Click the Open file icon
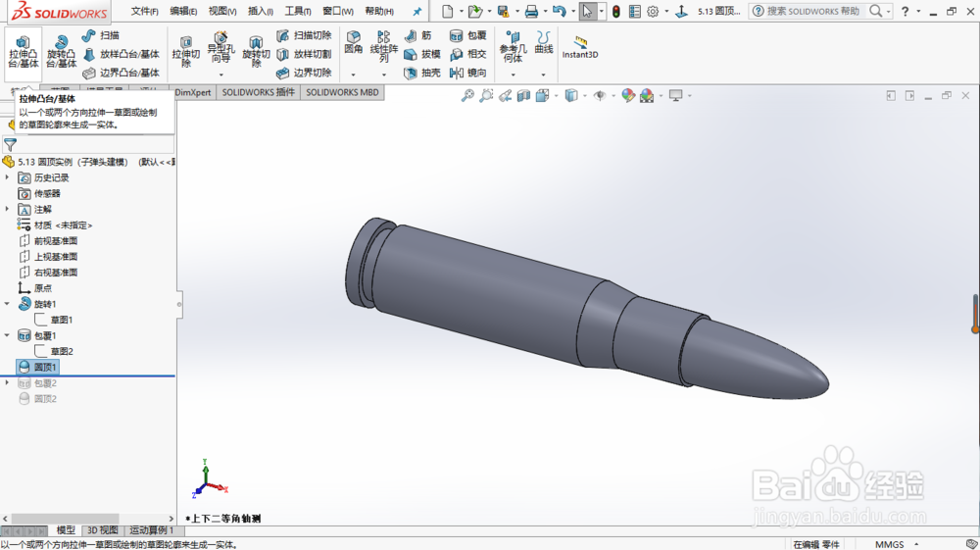980x550 pixels. click(x=475, y=11)
